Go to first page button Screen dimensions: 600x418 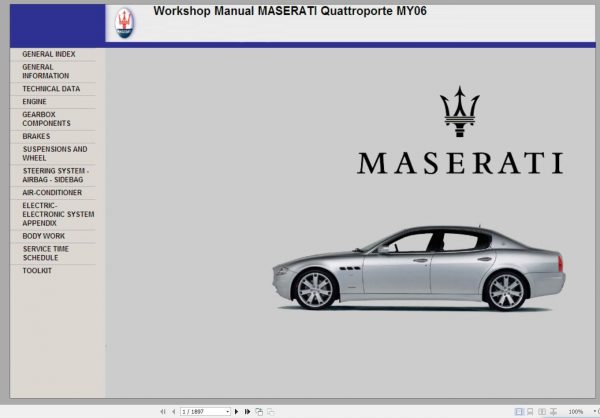tap(163, 412)
